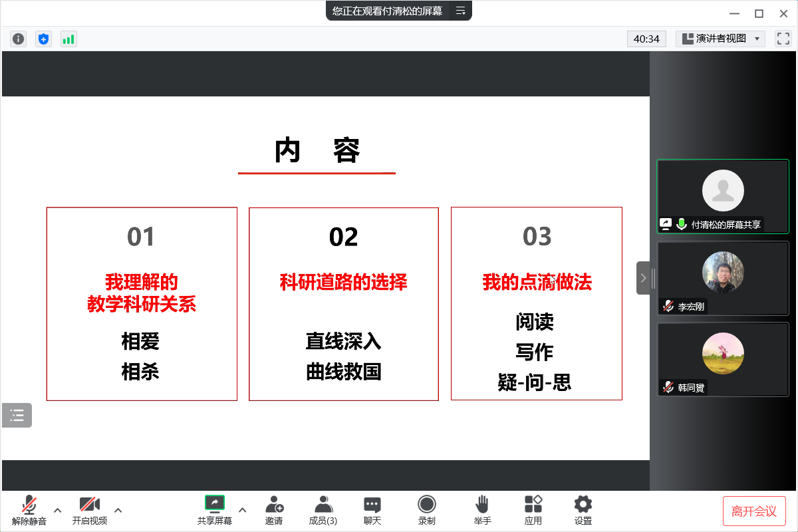Open meeting Settings gear
The image size is (798, 532).
(583, 510)
